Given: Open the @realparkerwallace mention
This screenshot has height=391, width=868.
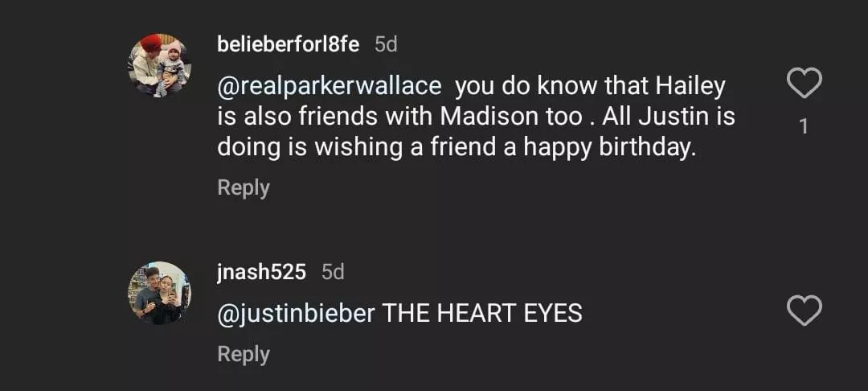Looking at the screenshot, I should 330,85.
